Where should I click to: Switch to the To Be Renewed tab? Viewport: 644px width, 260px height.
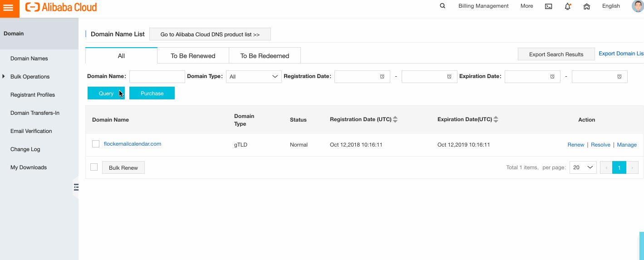point(193,55)
